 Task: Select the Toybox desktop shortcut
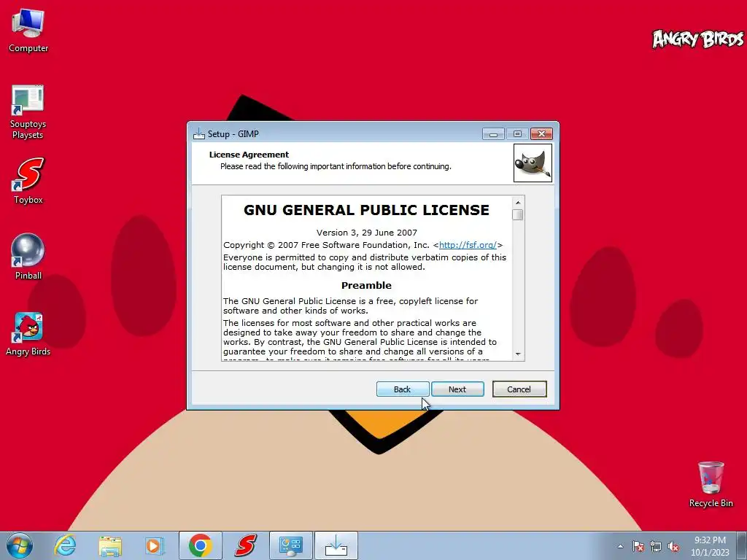click(x=28, y=181)
